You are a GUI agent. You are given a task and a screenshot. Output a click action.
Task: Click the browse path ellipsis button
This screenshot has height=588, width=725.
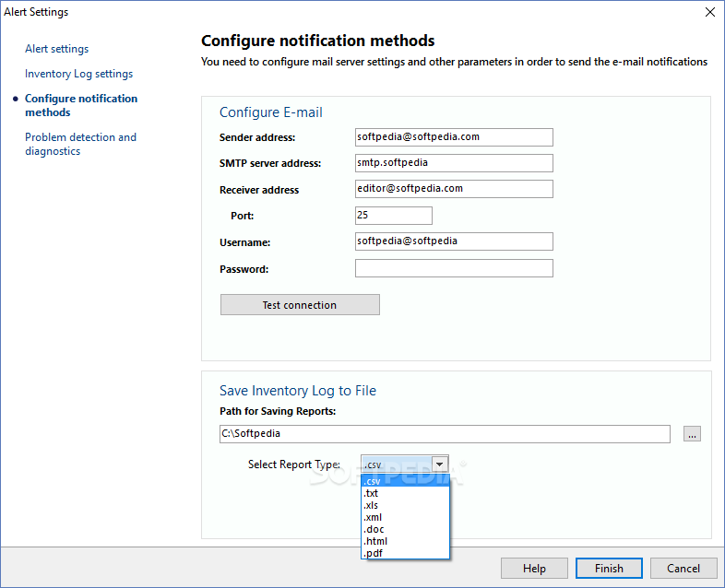click(693, 434)
